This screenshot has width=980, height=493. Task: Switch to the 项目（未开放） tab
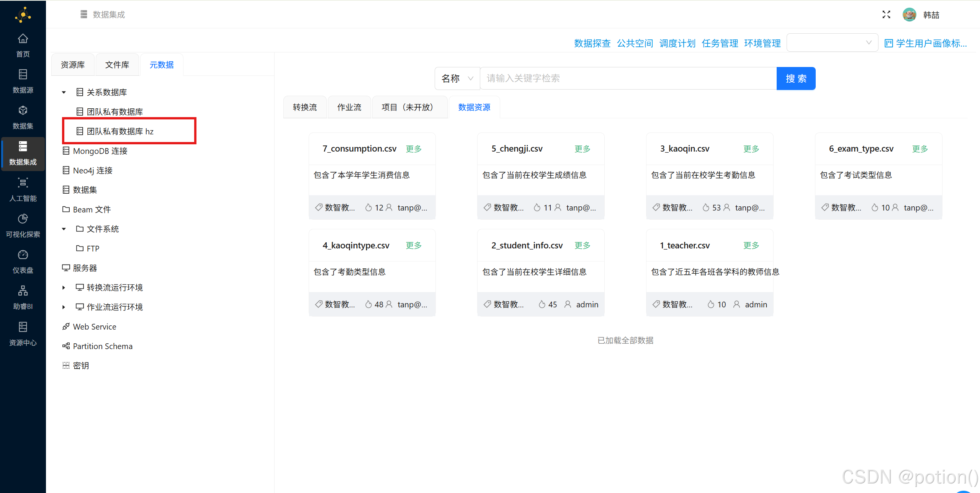(x=410, y=107)
